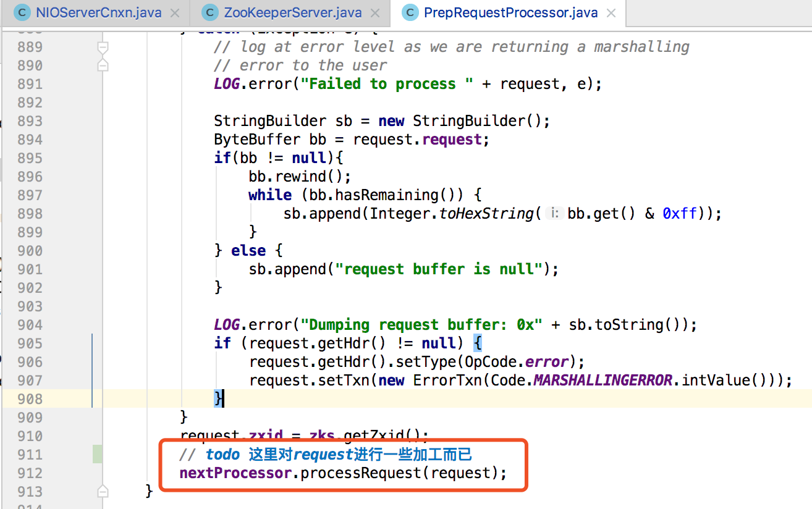Select the PrepRequestProcessor.java tab

[512, 12]
